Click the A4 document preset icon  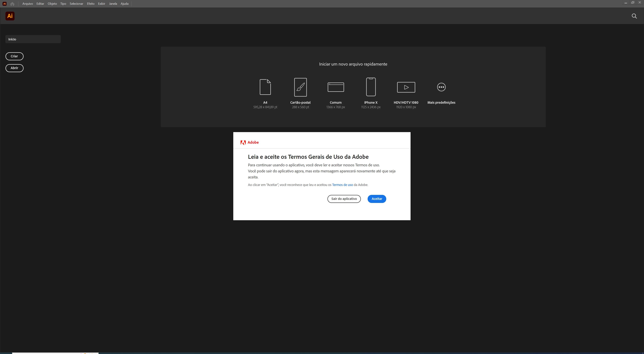point(265,87)
